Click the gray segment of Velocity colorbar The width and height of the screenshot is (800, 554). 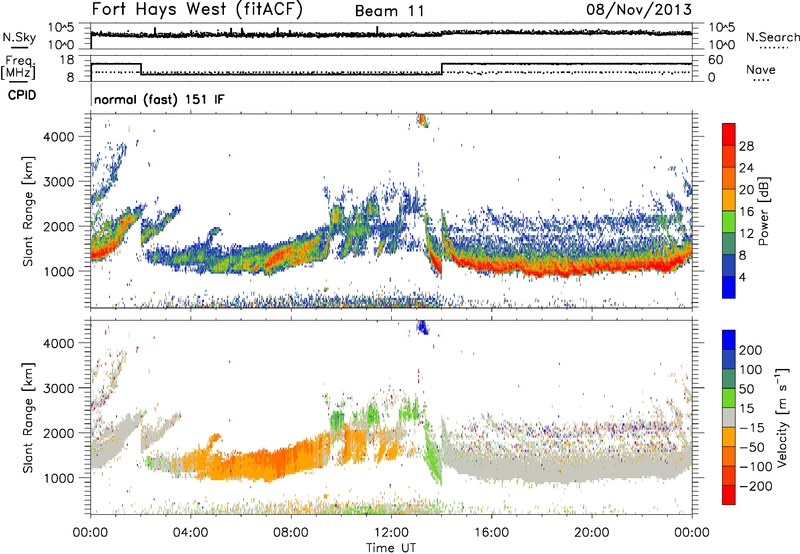tap(729, 417)
